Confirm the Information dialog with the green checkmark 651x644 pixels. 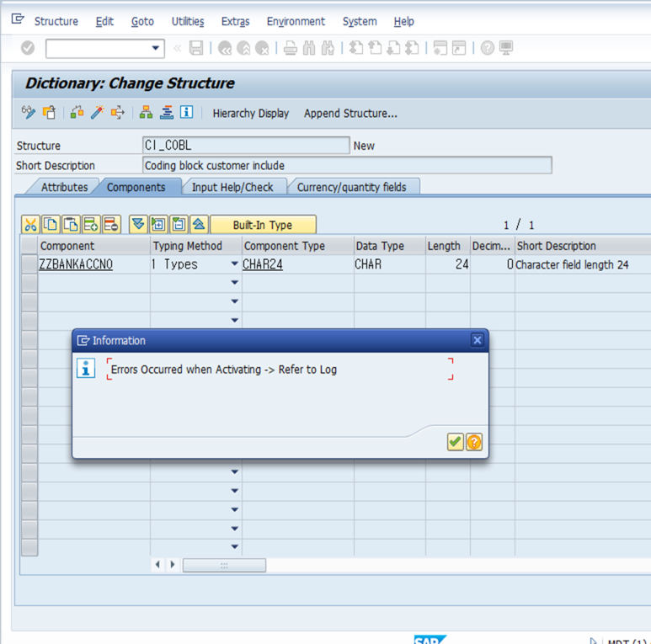point(455,441)
